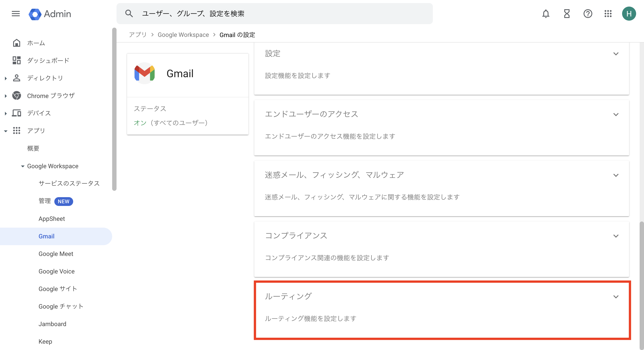Open AppSheet in the sidebar
Image resolution: width=644 pixels, height=350 pixels.
click(51, 219)
